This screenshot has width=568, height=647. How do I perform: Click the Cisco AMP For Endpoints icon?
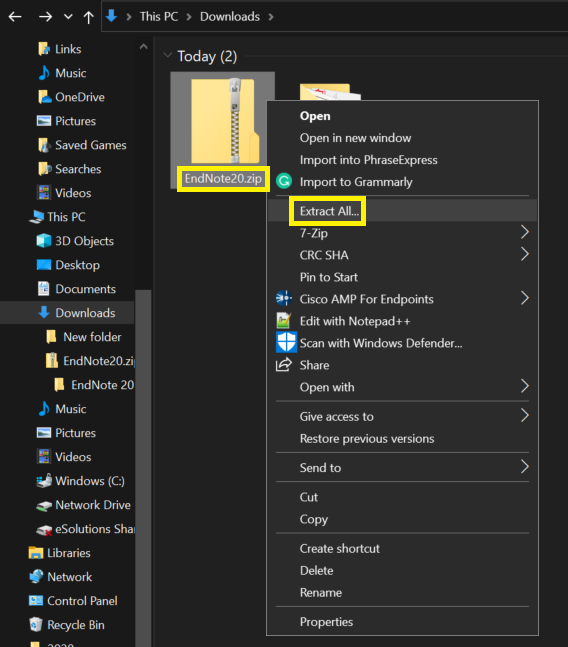[284, 298]
